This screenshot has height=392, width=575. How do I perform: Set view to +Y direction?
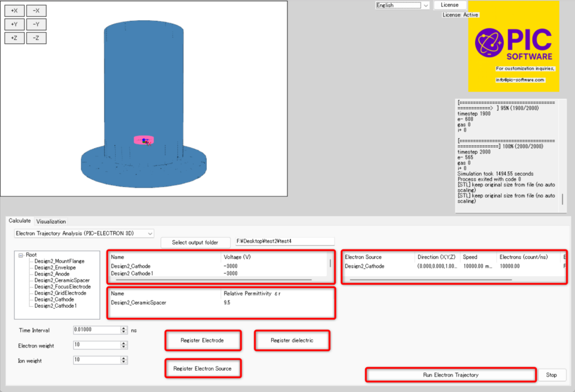point(14,25)
